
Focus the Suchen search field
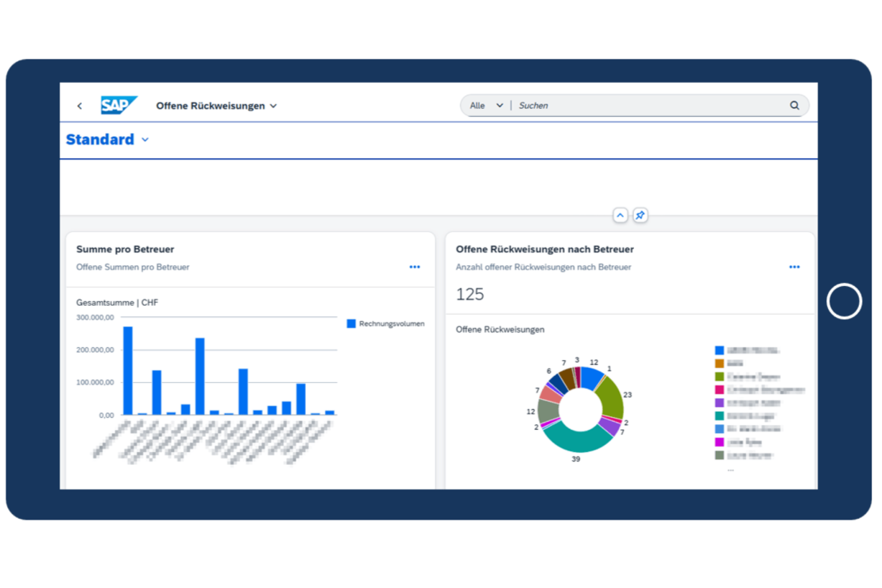650,105
